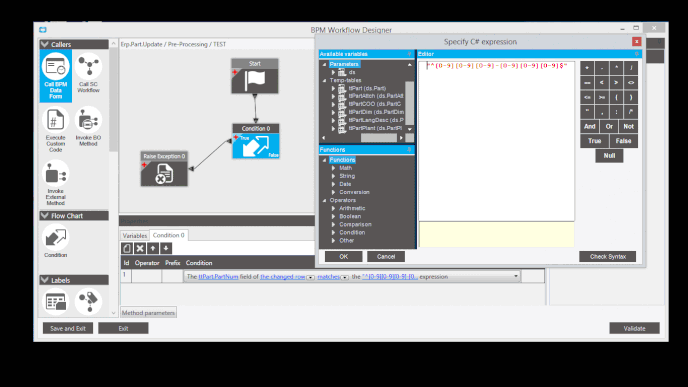Image resolution: width=688 pixels, height=387 pixels.
Task: Click OK in expression dialog
Action: [344, 257]
